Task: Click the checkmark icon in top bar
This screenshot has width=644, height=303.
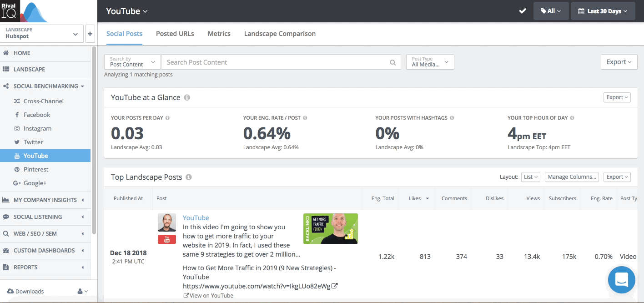Action: click(x=523, y=11)
